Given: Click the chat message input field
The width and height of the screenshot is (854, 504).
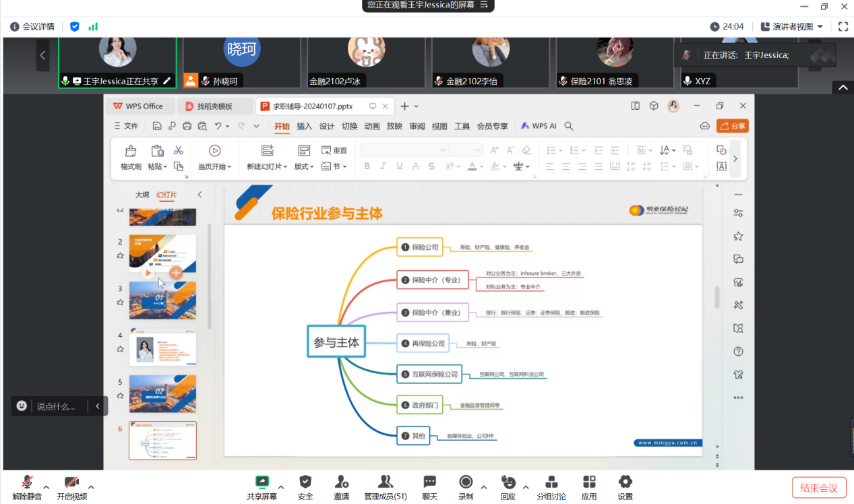Looking at the screenshot, I should pyautogui.click(x=56, y=406).
